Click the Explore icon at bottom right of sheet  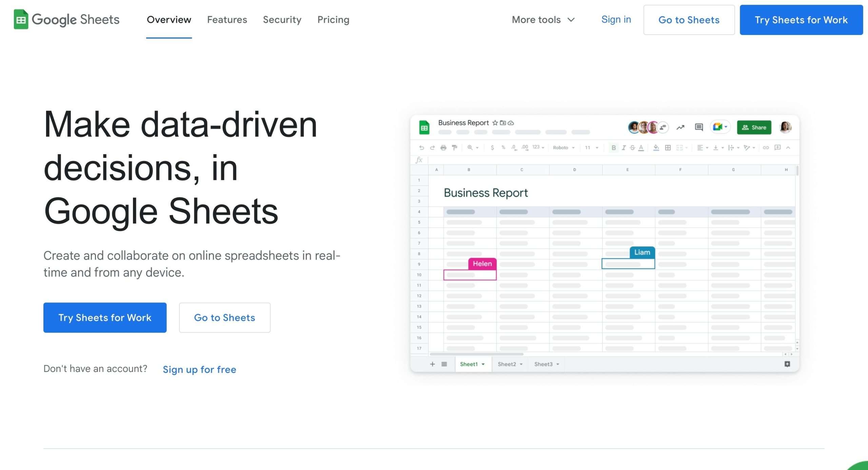tap(787, 364)
